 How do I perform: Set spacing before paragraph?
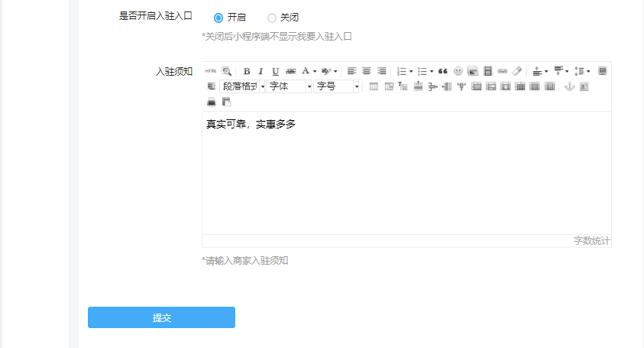pos(537,71)
